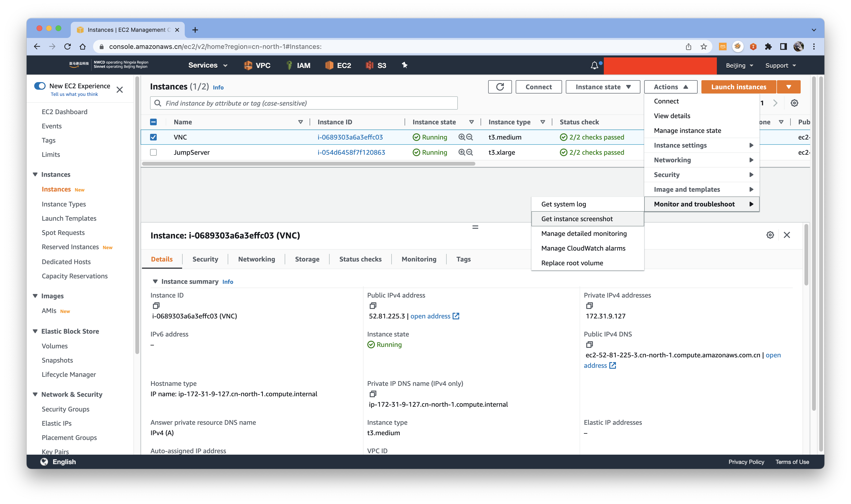851x504 pixels.
Task: Copy the Instance ID value
Action: pyautogui.click(x=156, y=306)
